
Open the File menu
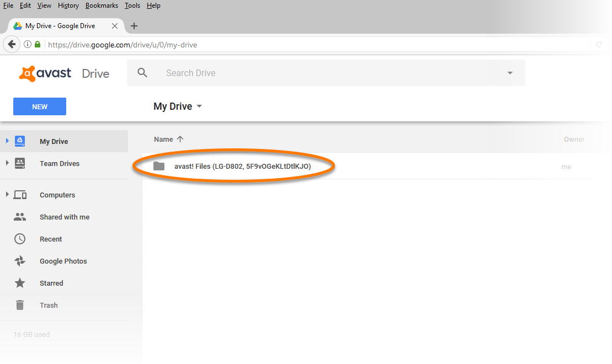coord(8,6)
